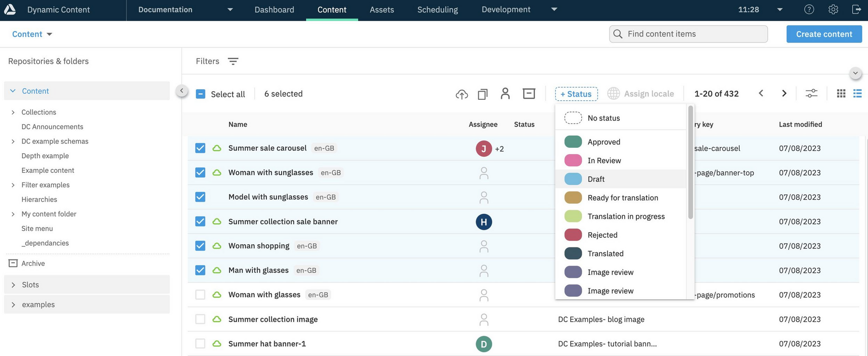Collapse the sidebar panel arrow
Screen dimensions: 868x356
click(x=181, y=91)
